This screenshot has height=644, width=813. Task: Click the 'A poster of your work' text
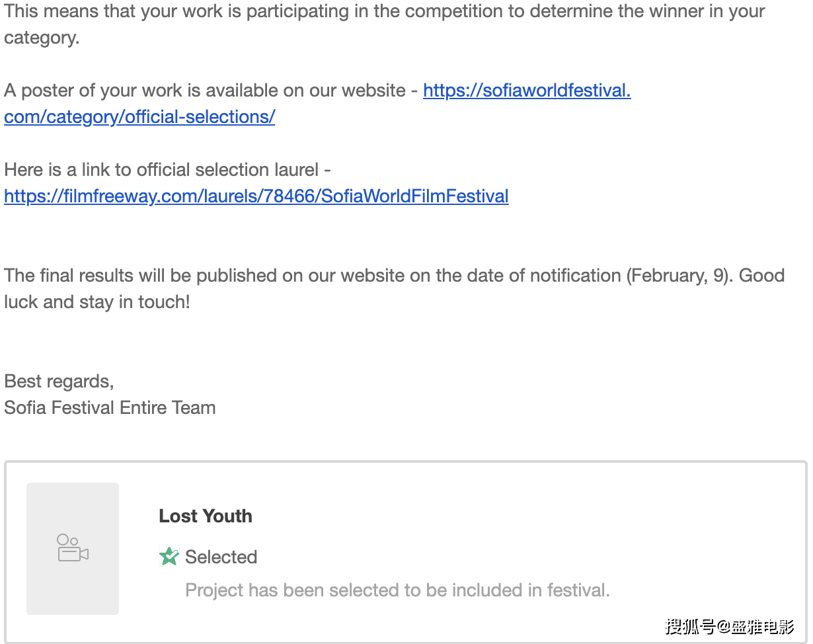click(205, 91)
